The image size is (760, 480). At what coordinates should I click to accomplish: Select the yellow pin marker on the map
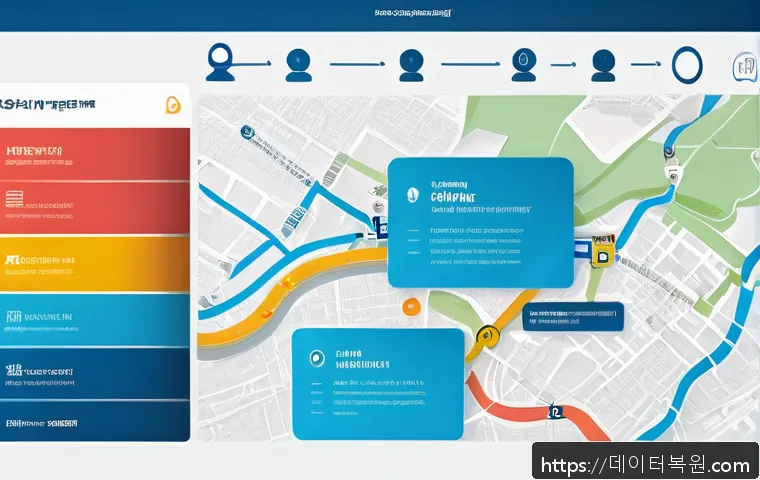[487, 337]
